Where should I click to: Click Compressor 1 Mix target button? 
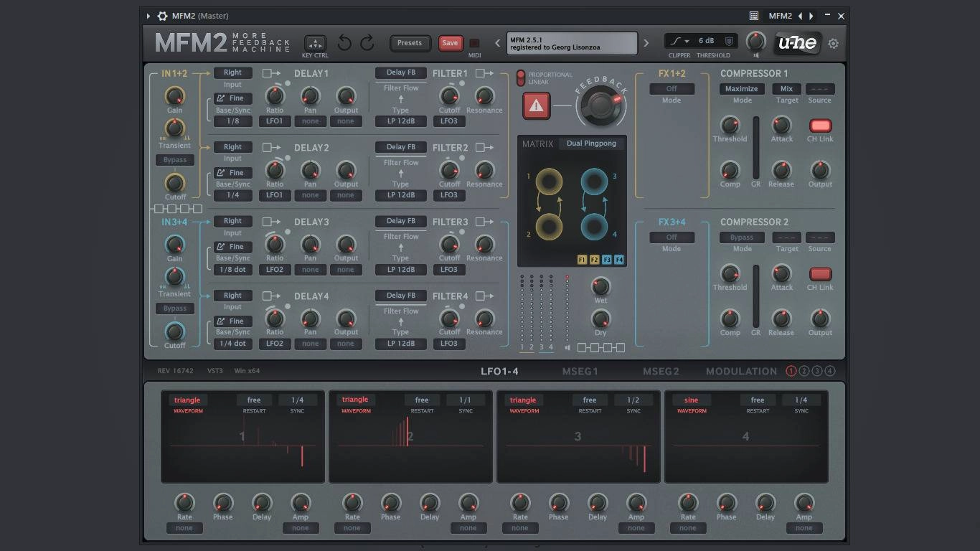[x=787, y=89]
